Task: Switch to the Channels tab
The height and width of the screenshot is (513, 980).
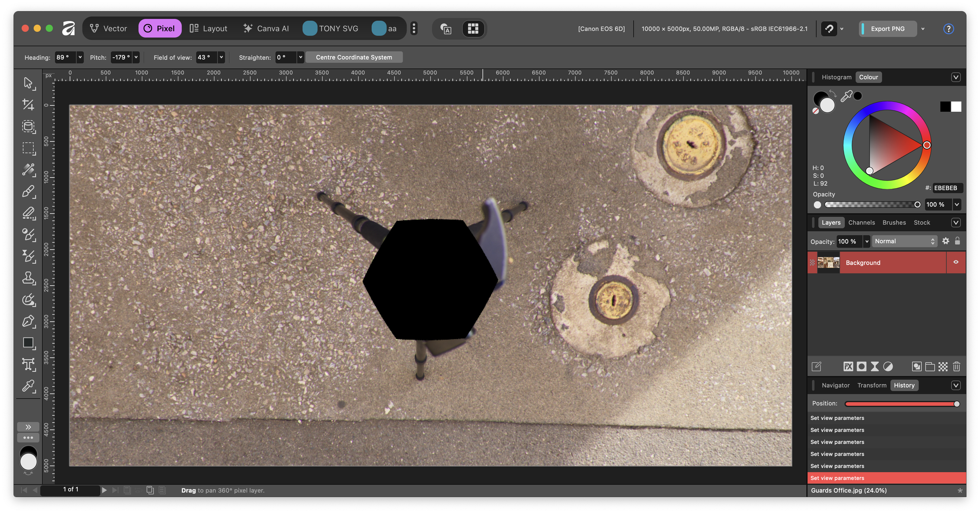Action: point(861,223)
